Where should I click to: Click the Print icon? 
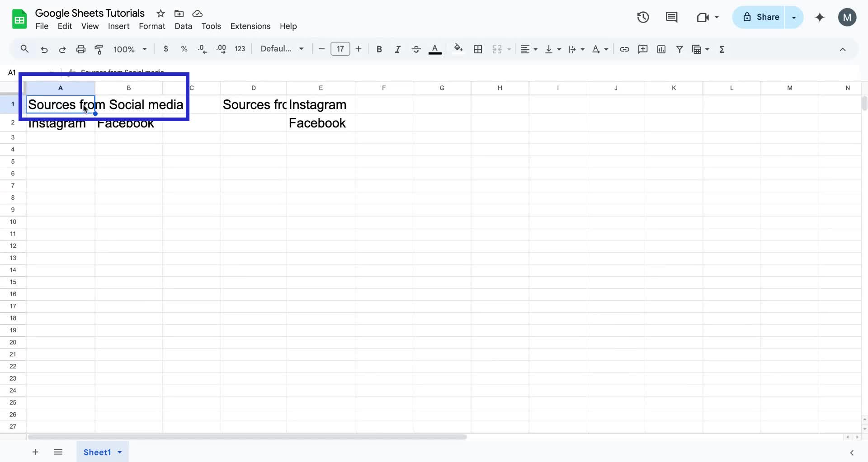click(x=81, y=49)
